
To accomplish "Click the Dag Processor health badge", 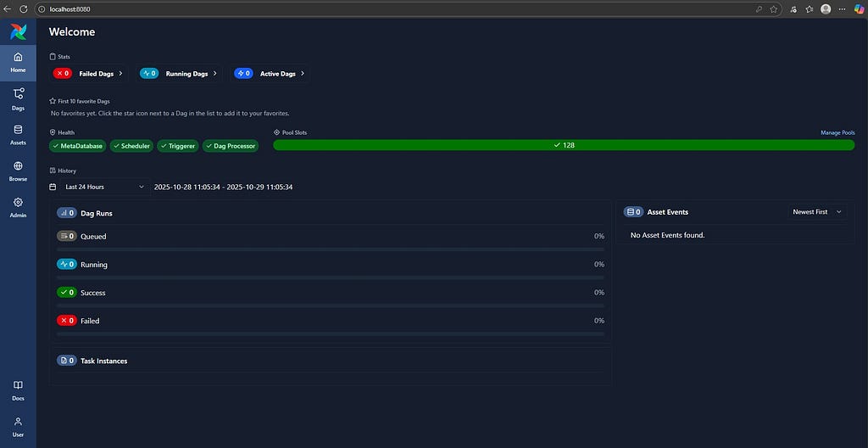I will [x=231, y=146].
